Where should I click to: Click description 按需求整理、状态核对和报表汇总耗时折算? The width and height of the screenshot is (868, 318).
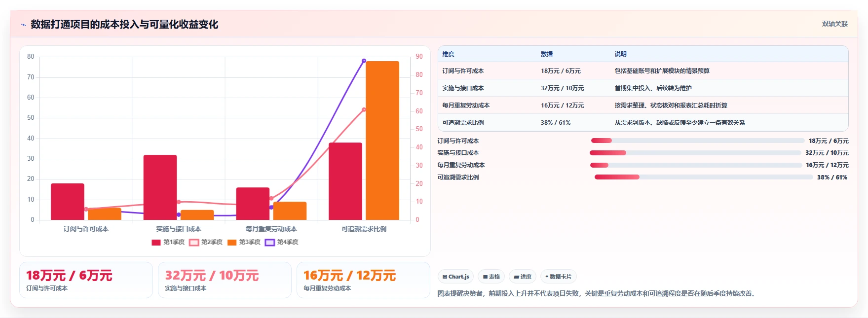671,106
